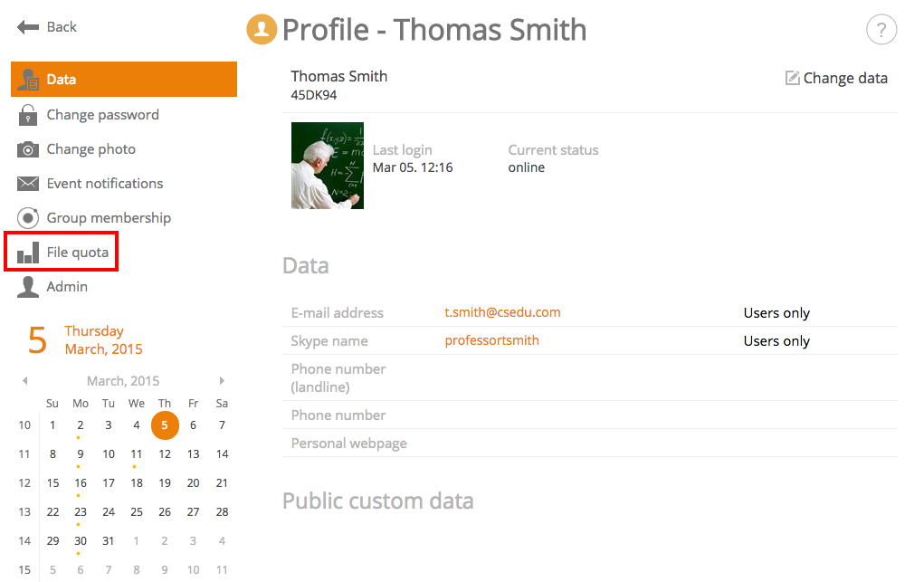The image size is (924, 582).
Task: Select the Data menu item
Action: [x=124, y=79]
